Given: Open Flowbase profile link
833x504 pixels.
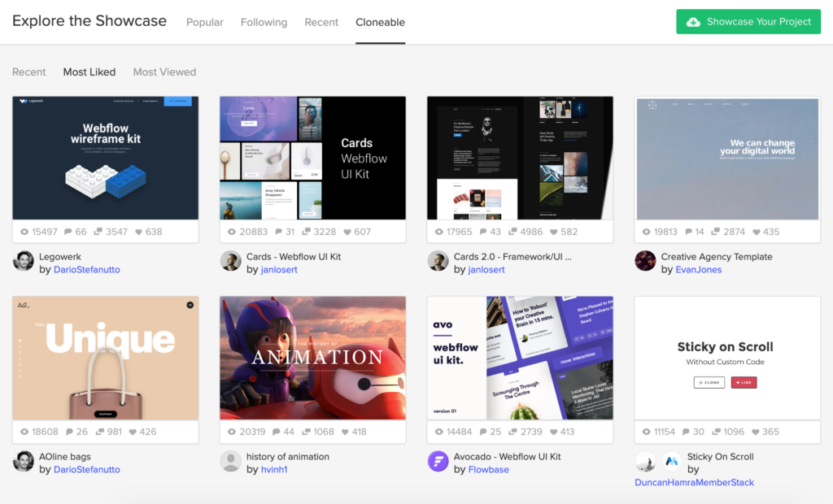Looking at the screenshot, I should pos(488,470).
